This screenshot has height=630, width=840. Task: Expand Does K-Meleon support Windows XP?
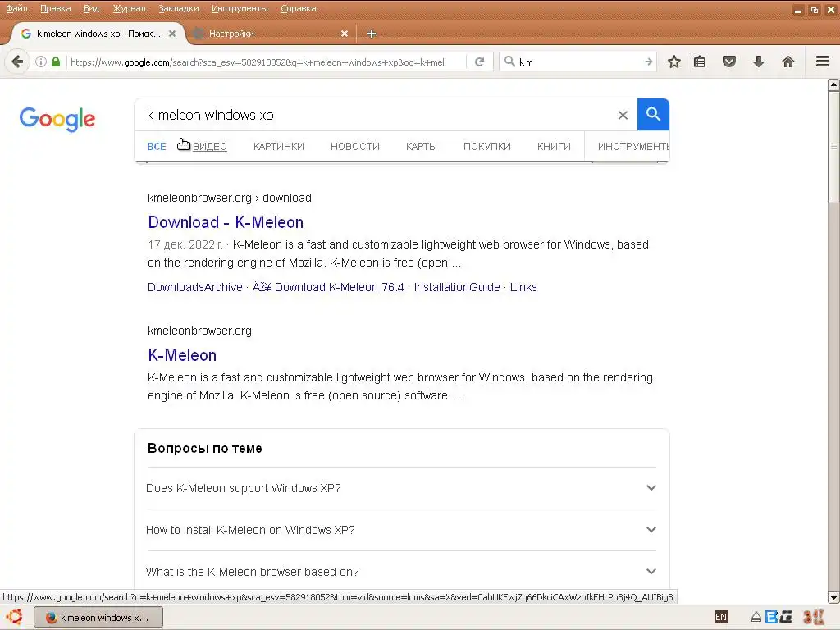[400, 488]
